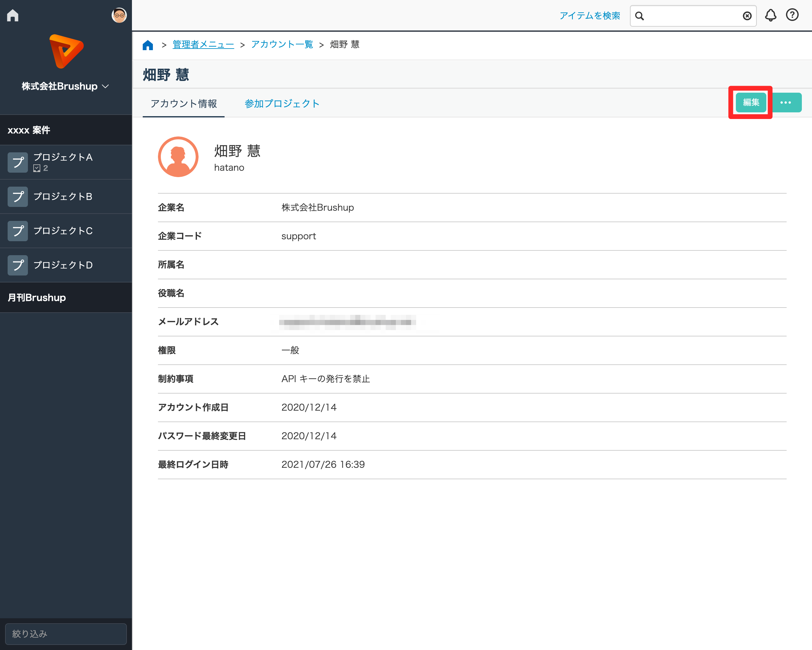The width and height of the screenshot is (812, 650).
Task: Open プロジェクトC in the sidebar
Action: point(63,231)
